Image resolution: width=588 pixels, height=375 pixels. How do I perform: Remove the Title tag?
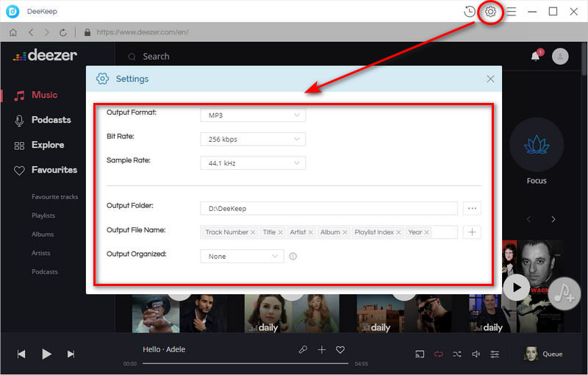(x=280, y=232)
